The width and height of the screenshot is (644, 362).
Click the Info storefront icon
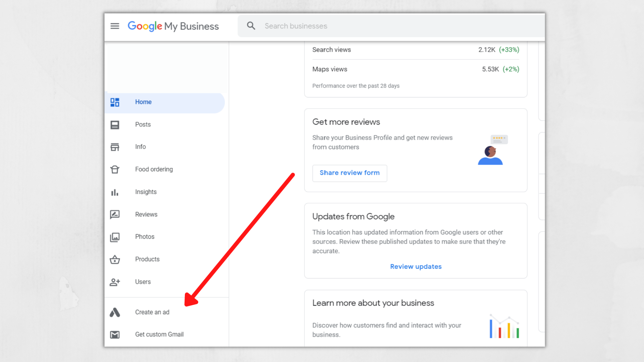pyautogui.click(x=115, y=147)
